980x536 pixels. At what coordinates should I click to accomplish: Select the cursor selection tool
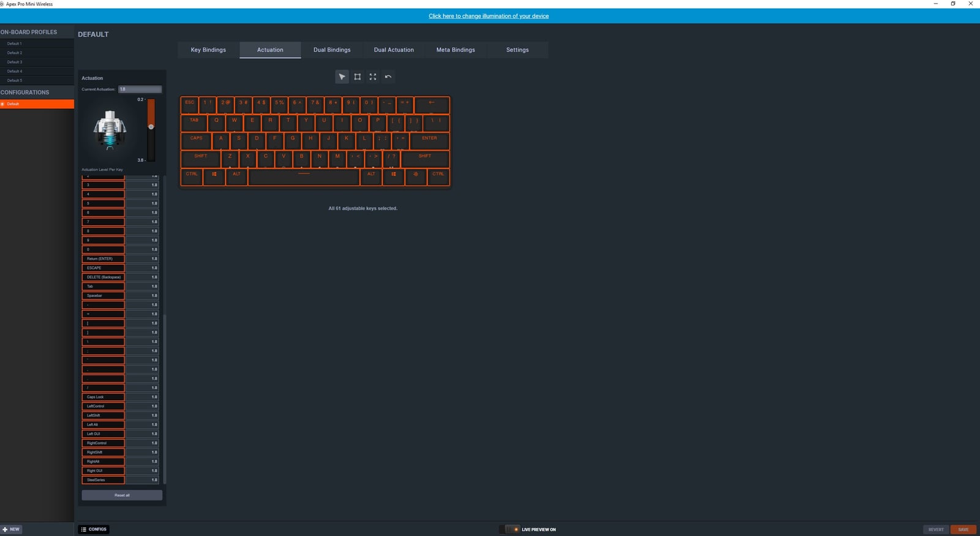(342, 77)
